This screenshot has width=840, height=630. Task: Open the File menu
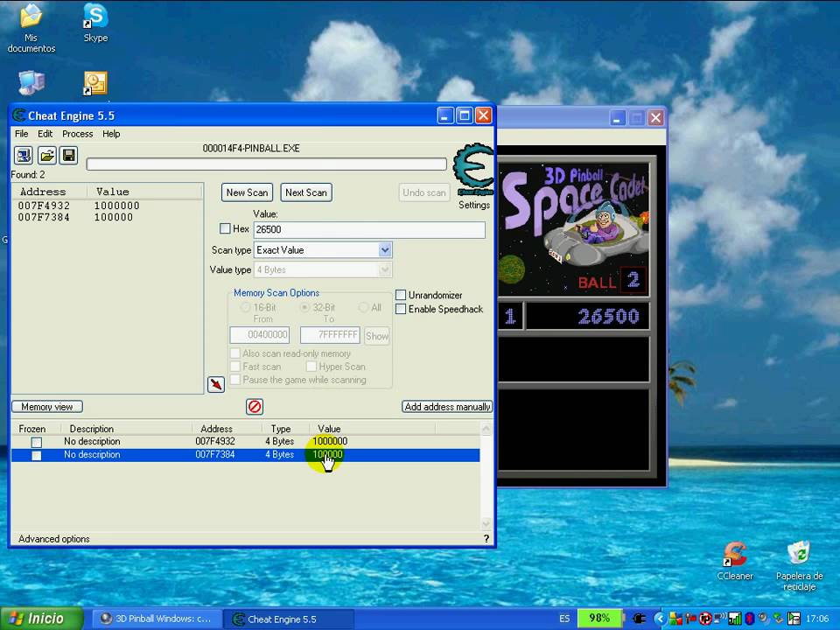[x=21, y=134]
